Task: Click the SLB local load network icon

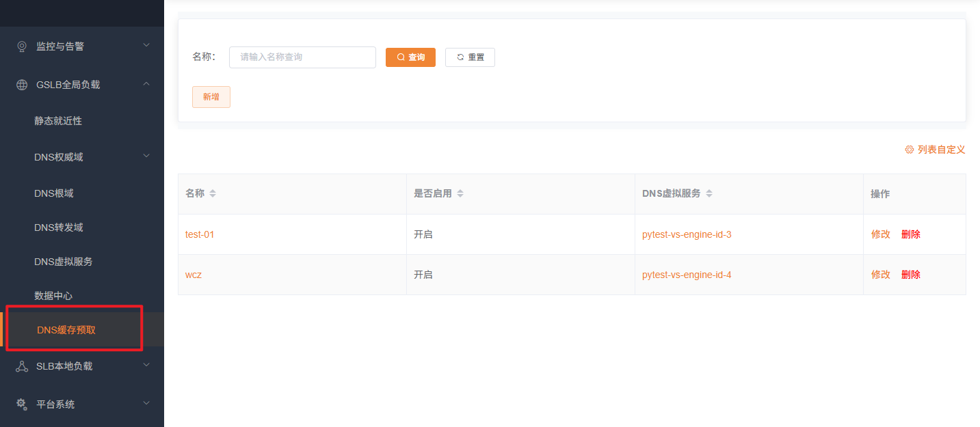Action: pyautogui.click(x=22, y=366)
